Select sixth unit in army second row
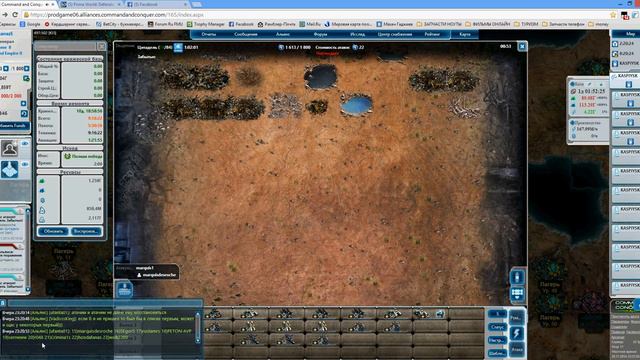 pyautogui.click(x=393, y=327)
